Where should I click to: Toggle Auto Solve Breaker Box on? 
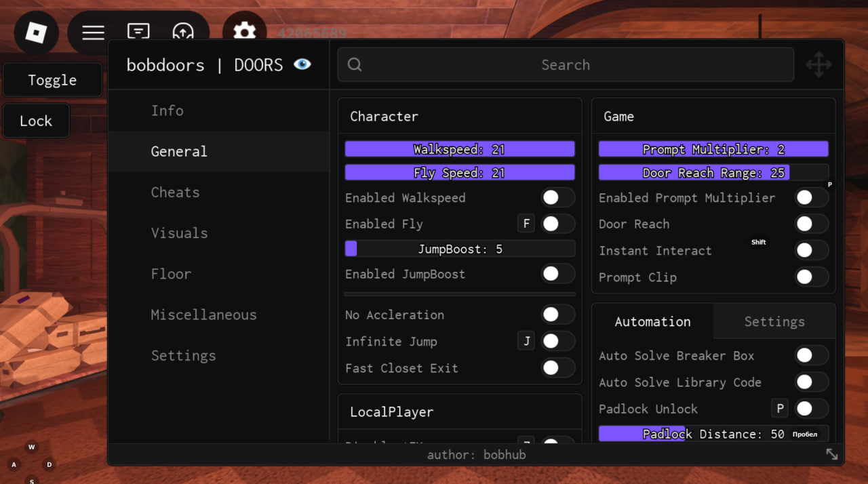point(811,355)
